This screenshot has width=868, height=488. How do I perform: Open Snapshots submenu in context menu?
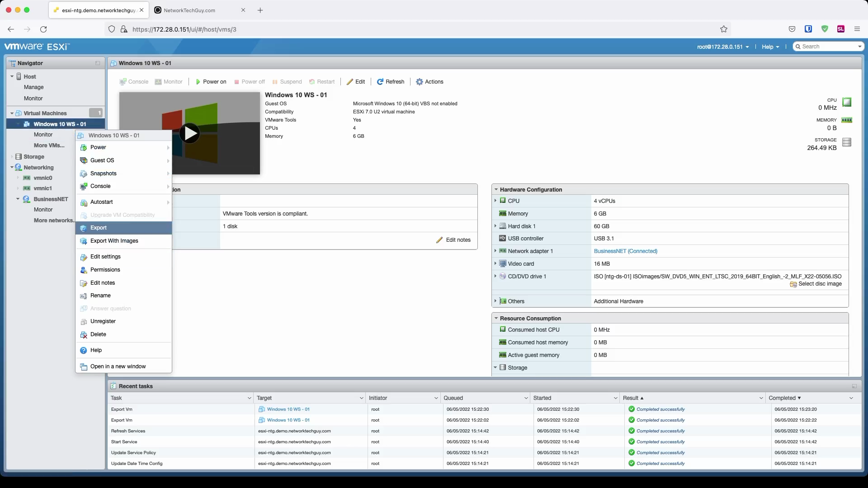pyautogui.click(x=123, y=174)
